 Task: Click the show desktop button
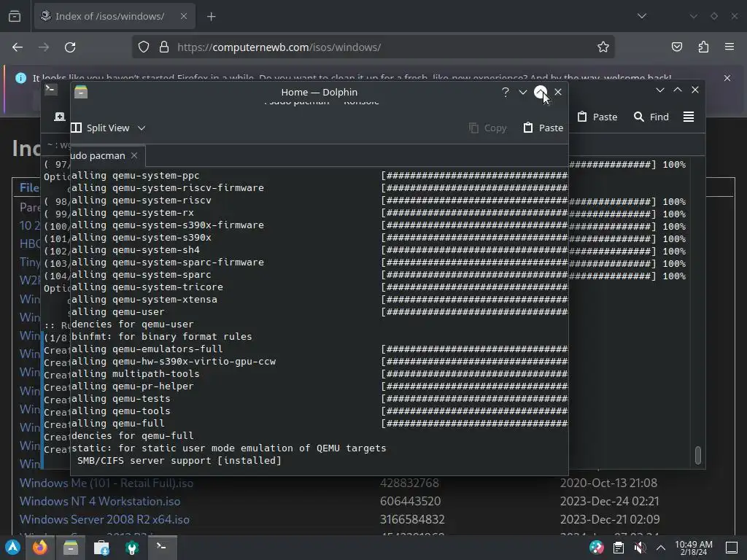tap(732, 548)
